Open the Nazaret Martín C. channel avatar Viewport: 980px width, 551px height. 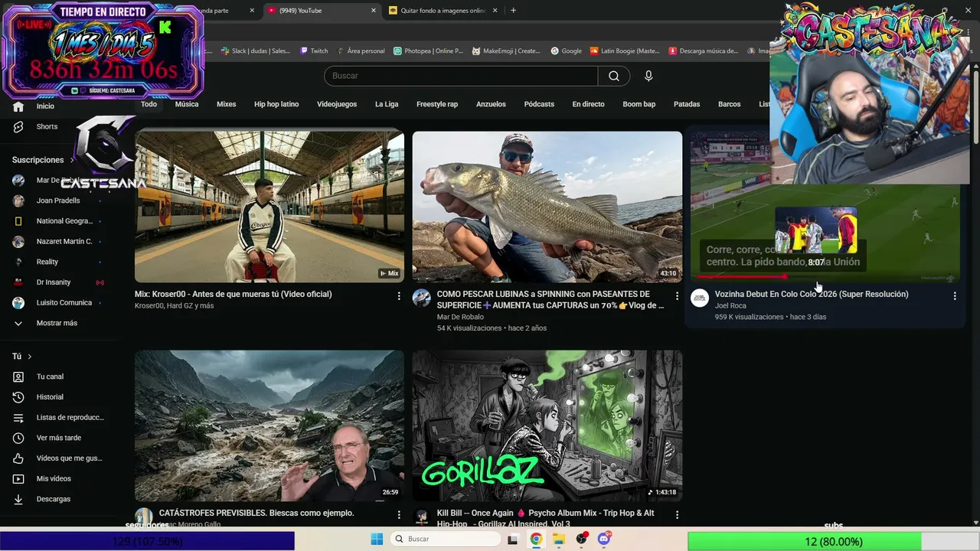(x=18, y=242)
